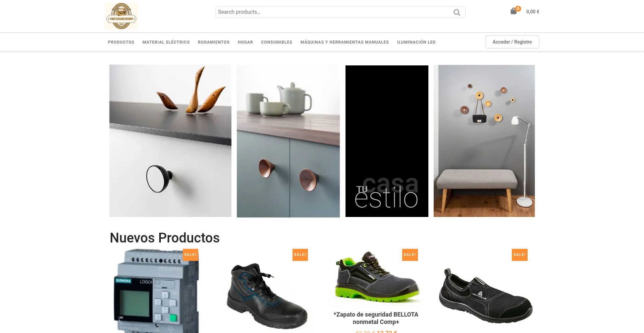Click SALE badge on Bellota shoe
644x333 pixels.
(x=410, y=255)
